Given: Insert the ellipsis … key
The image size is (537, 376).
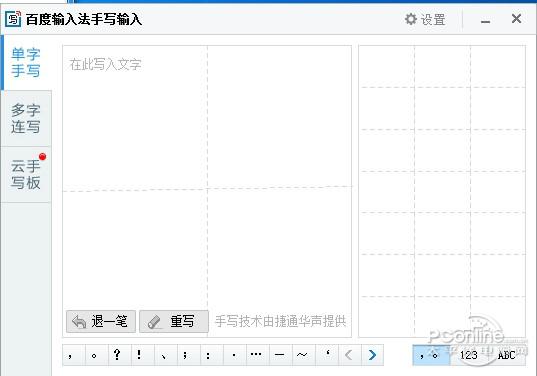Looking at the screenshot, I should coord(258,355).
